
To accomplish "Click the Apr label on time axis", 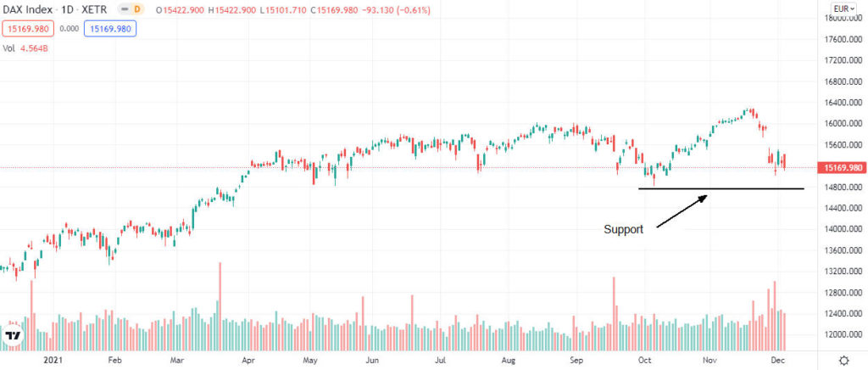I will (x=248, y=360).
